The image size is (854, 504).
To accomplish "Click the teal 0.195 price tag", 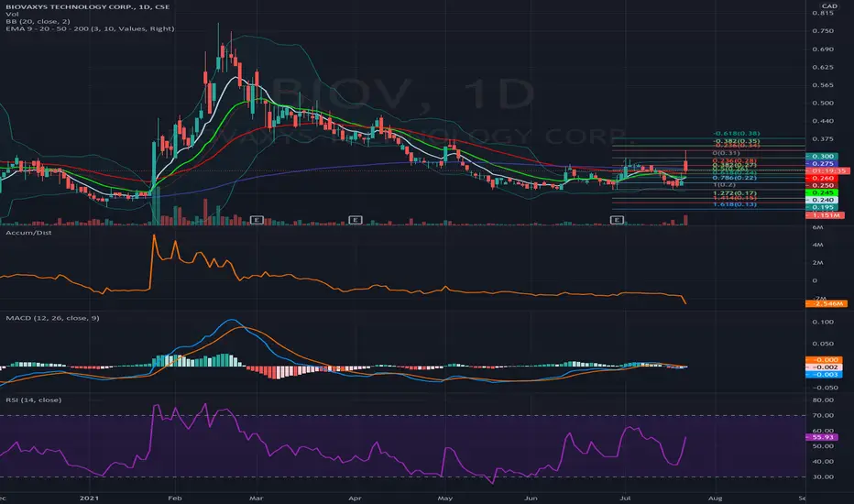I will pos(821,208).
